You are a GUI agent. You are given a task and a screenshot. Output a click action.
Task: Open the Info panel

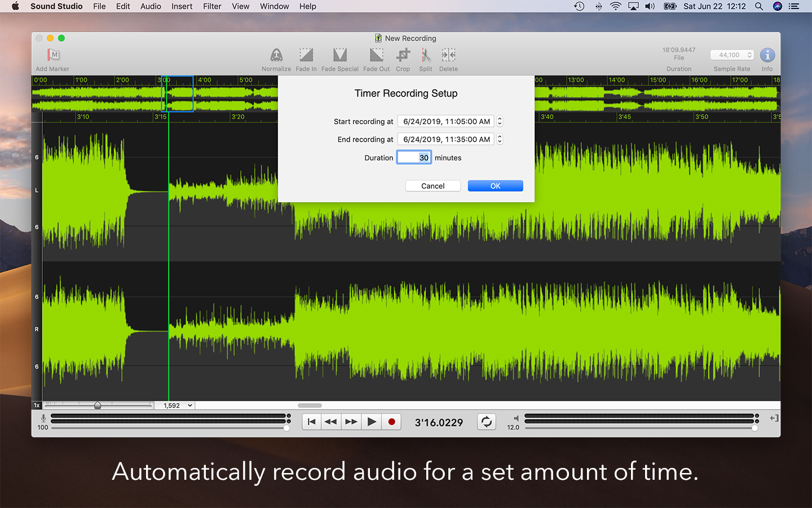(767, 55)
